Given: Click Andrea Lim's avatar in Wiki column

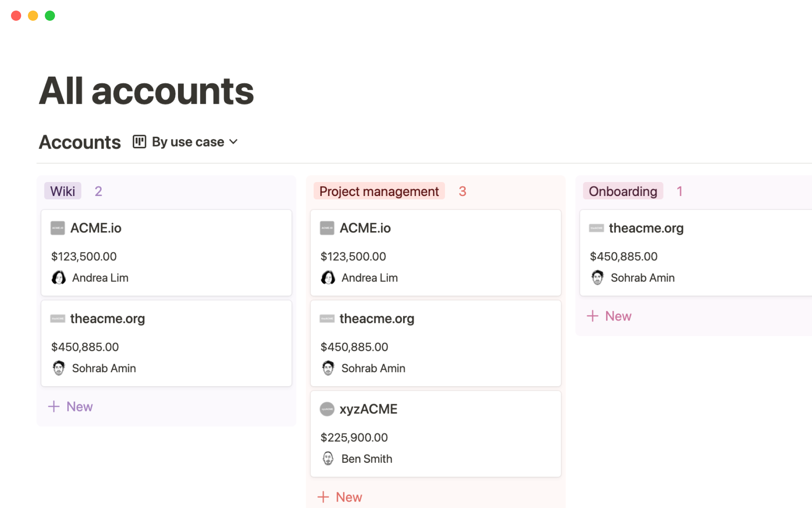Looking at the screenshot, I should (59, 278).
